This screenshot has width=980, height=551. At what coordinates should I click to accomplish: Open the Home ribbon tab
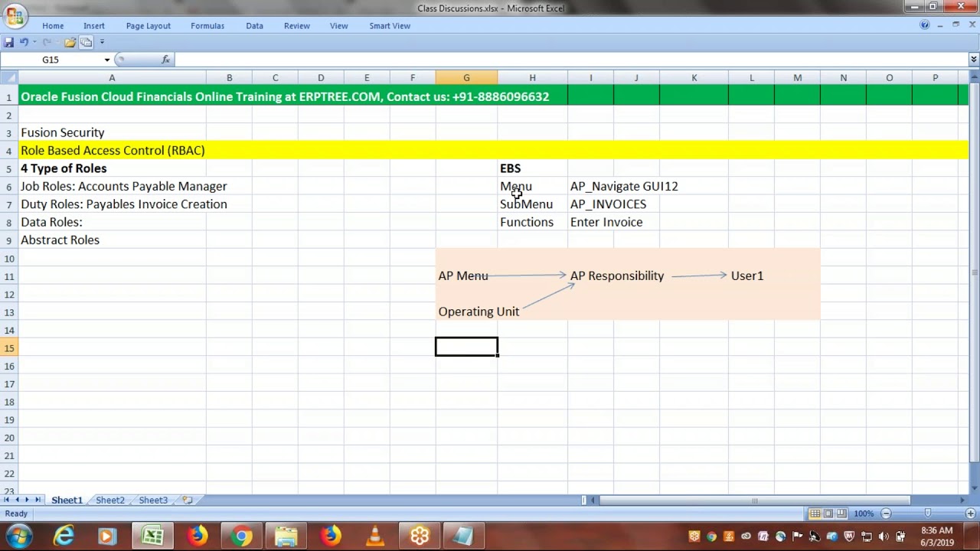tap(53, 26)
